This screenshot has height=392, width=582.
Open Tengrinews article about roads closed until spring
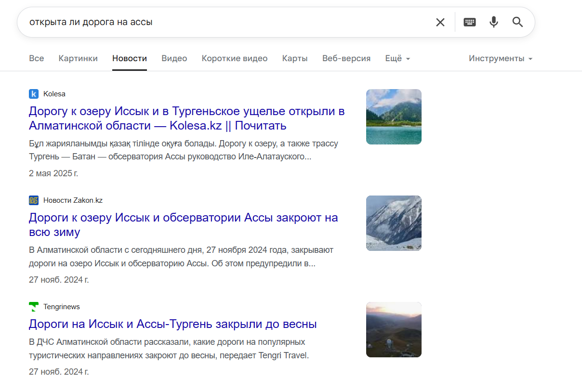(172, 324)
